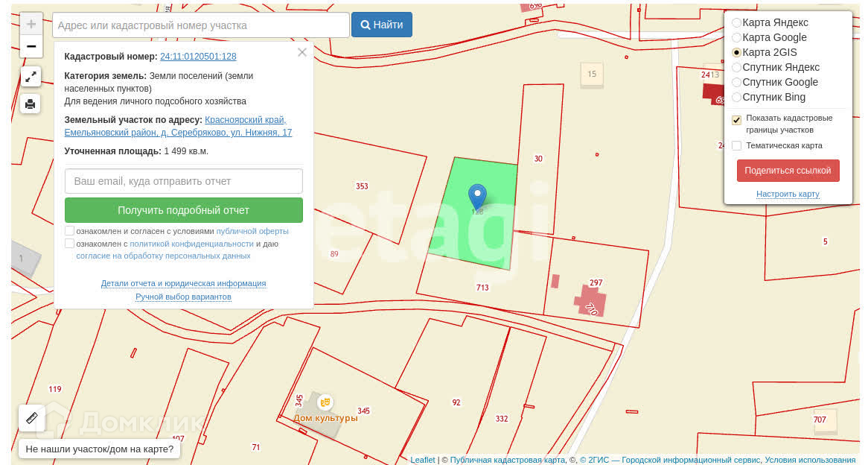
Task: Toggle Показать кадастровые границы участков
Action: 736,120
